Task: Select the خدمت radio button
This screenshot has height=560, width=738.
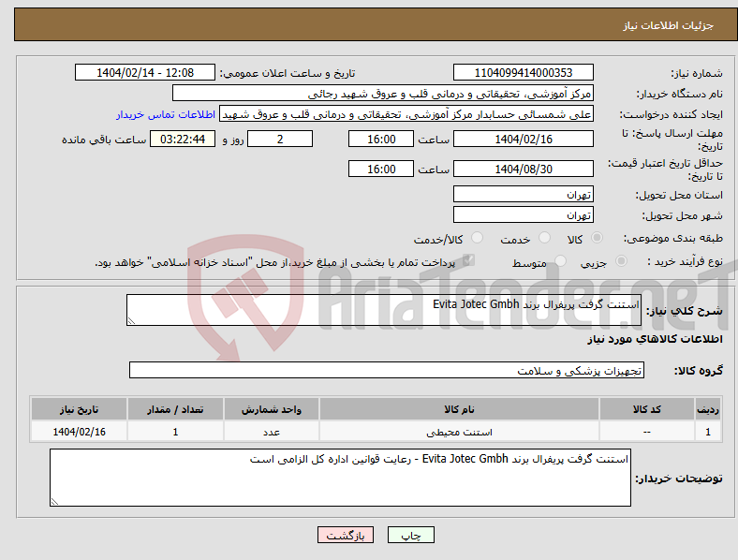Action: tap(544, 238)
